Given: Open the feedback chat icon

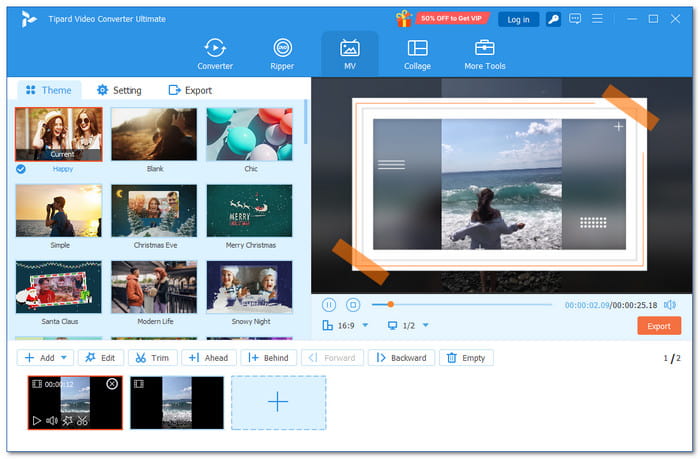Looking at the screenshot, I should pyautogui.click(x=575, y=19).
